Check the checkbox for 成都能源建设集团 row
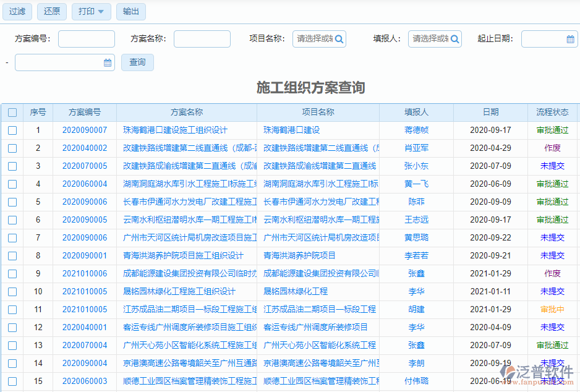 click(x=12, y=273)
